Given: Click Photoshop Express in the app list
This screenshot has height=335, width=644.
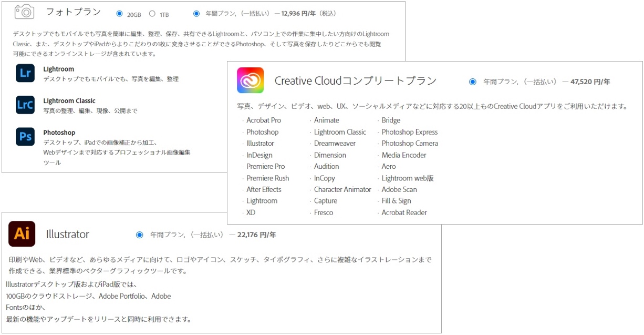Looking at the screenshot, I should [410, 132].
